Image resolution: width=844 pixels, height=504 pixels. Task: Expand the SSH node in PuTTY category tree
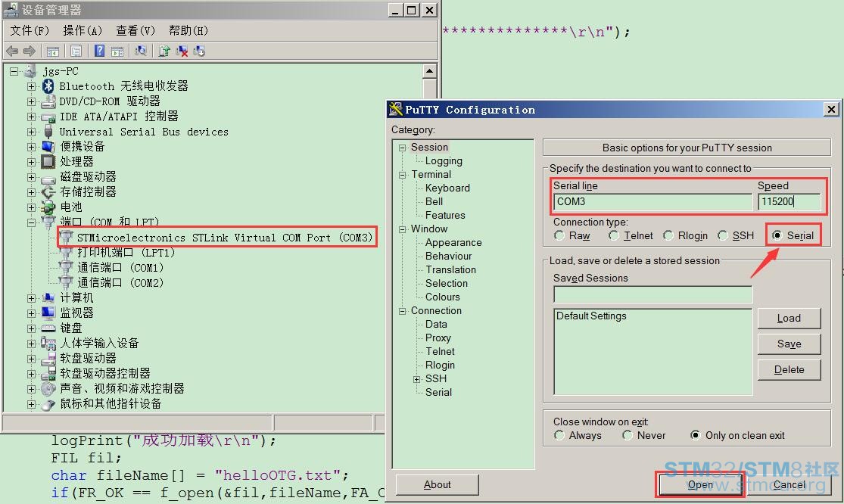point(416,379)
